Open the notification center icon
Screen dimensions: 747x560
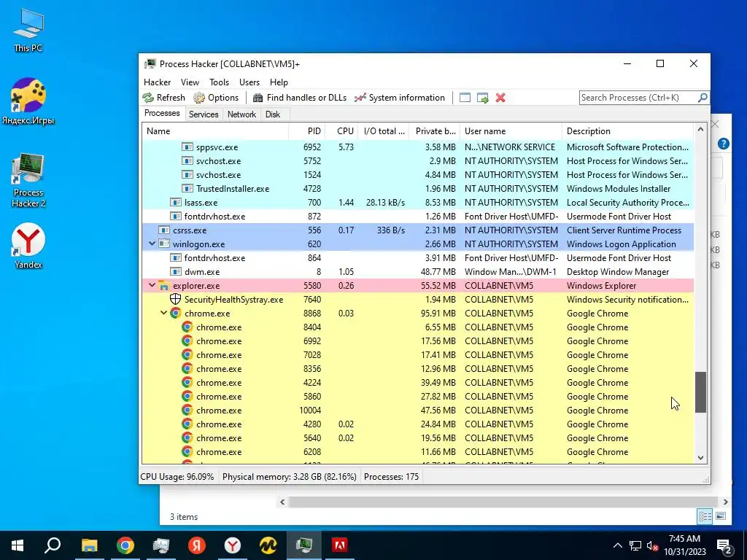[724, 545]
